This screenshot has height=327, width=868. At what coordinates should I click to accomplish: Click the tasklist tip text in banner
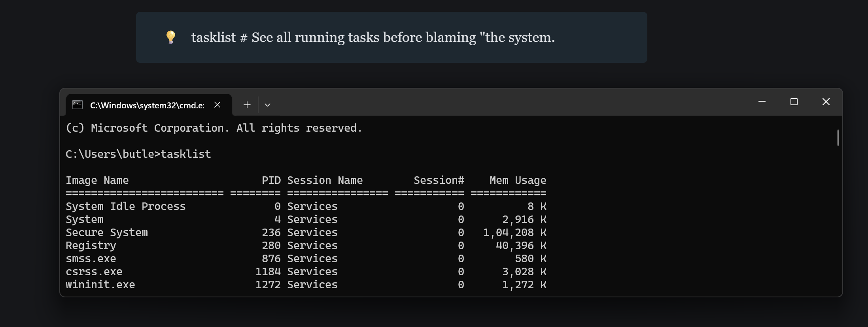point(373,38)
